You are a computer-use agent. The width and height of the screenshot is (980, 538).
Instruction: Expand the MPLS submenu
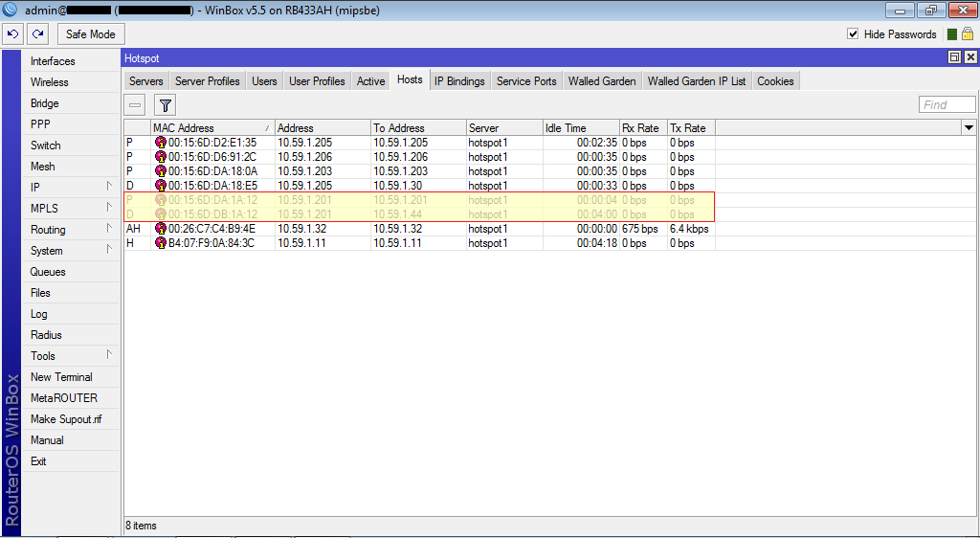pos(71,208)
